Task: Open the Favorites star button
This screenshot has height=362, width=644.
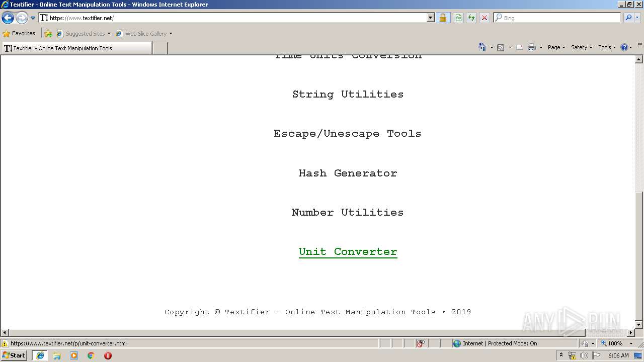Action: click(19, 34)
